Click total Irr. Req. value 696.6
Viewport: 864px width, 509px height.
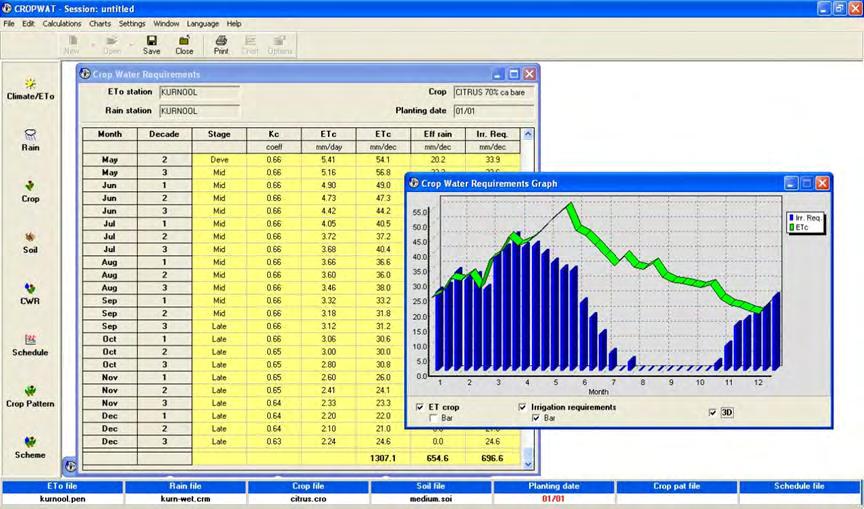[x=493, y=458]
